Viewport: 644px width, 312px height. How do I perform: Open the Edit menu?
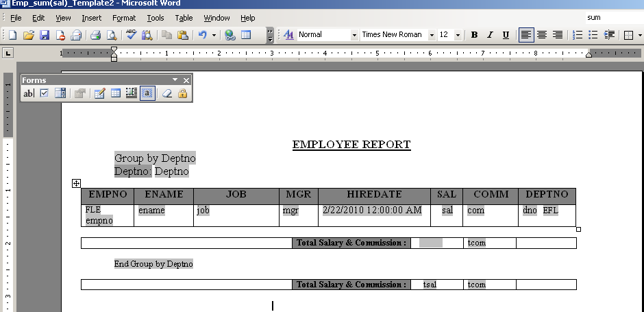coord(38,18)
